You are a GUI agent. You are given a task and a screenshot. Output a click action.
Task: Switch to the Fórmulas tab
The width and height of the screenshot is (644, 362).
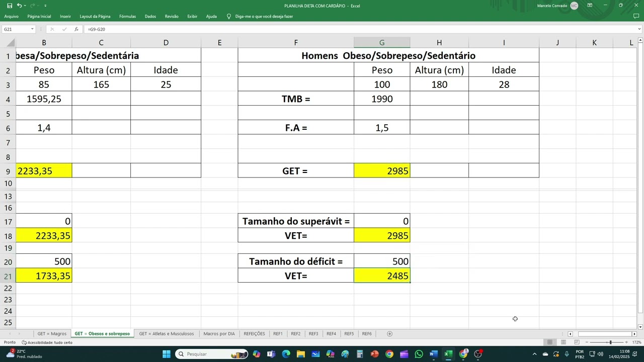(127, 17)
